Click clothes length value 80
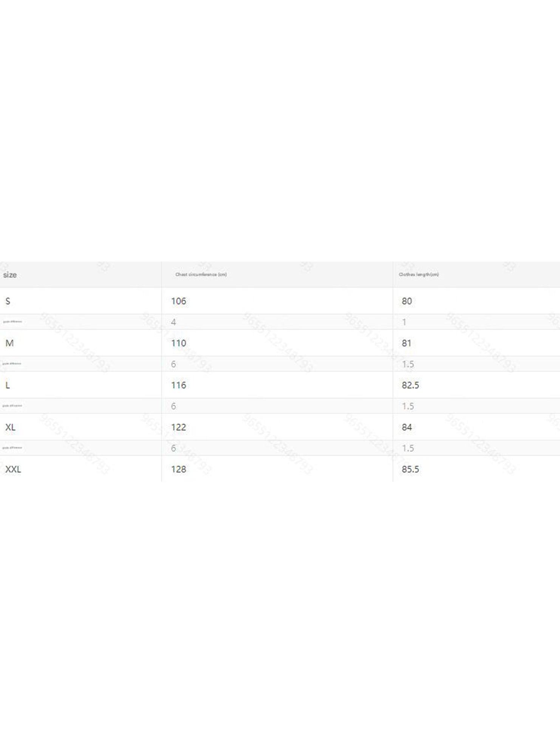The width and height of the screenshot is (560, 743). (x=407, y=301)
